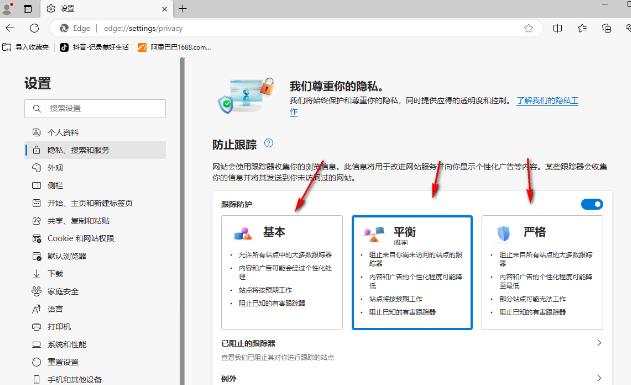Image resolution: width=631 pixels, height=385 pixels.
Task: Click the sidebar vertical scrollbar
Action: pyautogui.click(x=182, y=221)
